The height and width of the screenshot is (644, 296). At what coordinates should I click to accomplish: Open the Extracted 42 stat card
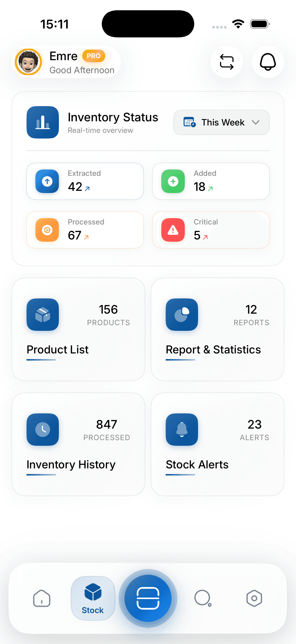85,181
